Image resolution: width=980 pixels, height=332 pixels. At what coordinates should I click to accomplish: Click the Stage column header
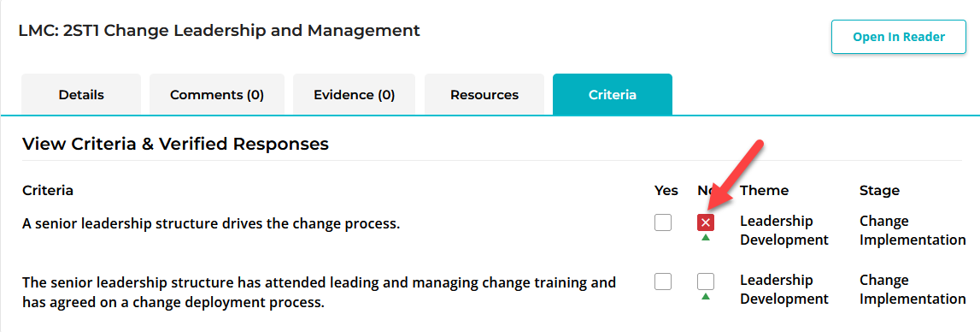coord(879,191)
